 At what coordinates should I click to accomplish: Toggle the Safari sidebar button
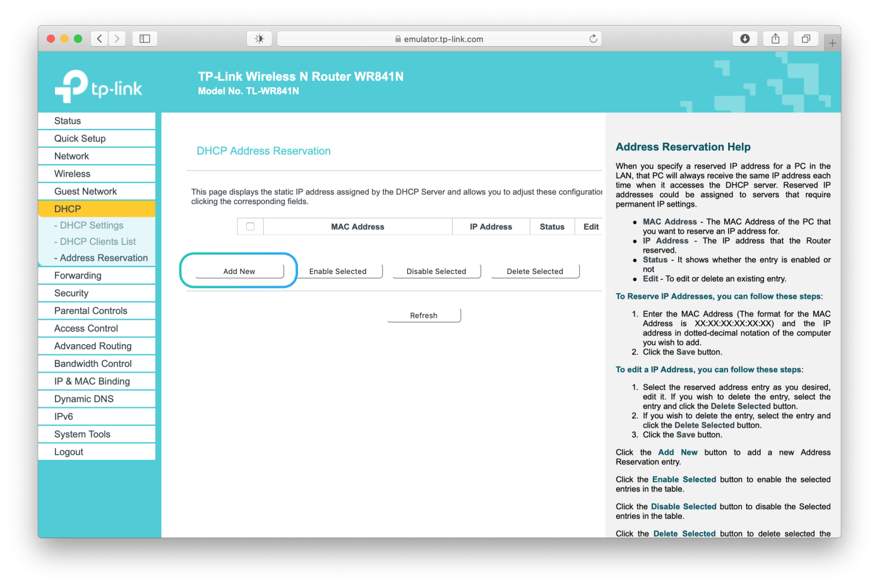(145, 39)
